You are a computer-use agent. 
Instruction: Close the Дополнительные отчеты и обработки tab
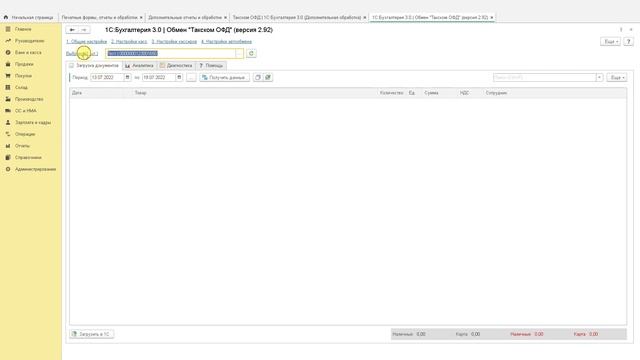[x=225, y=18]
